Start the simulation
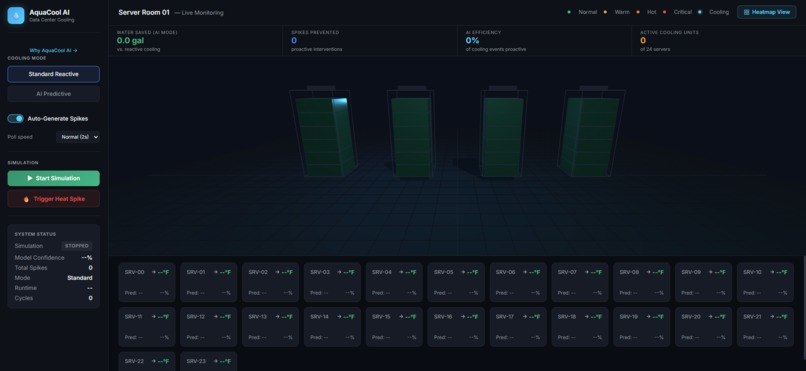The height and width of the screenshot is (371, 806). 53,178
